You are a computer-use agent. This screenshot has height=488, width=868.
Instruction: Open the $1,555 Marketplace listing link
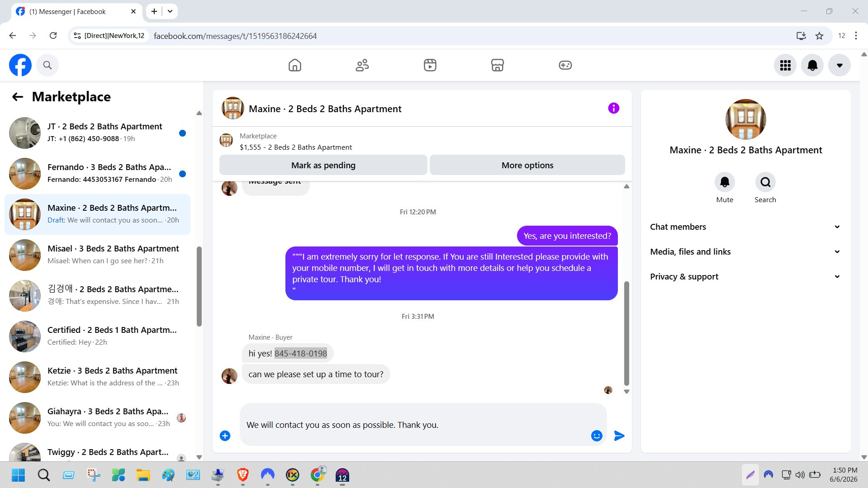click(x=295, y=147)
